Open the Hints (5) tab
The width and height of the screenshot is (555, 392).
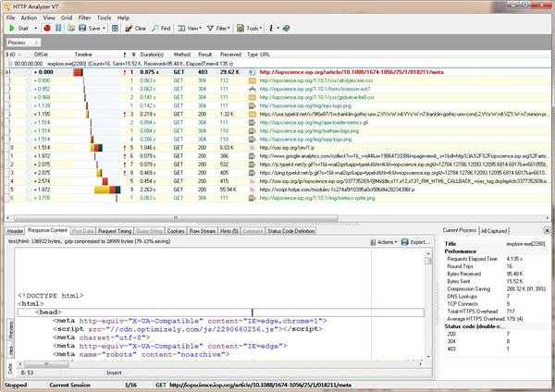click(229, 231)
